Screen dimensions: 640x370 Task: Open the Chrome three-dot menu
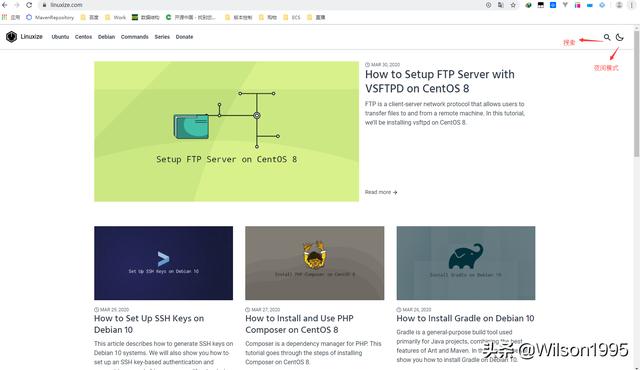coord(632,5)
